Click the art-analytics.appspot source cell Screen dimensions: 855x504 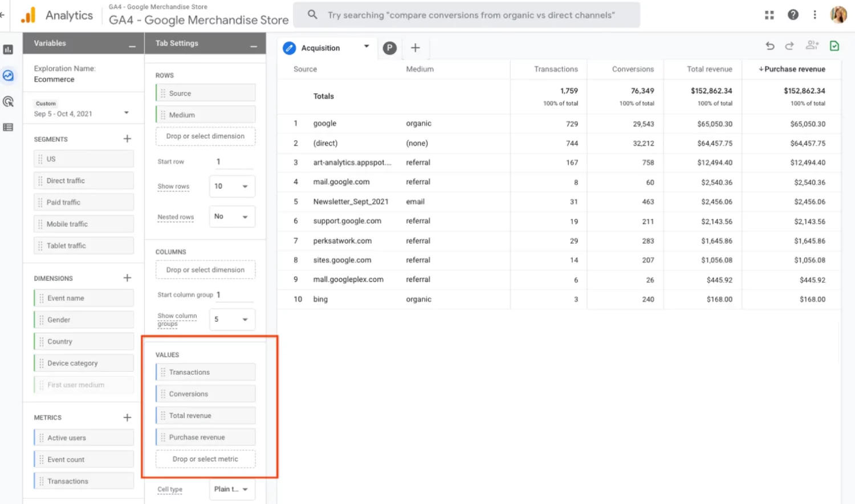[x=352, y=162]
